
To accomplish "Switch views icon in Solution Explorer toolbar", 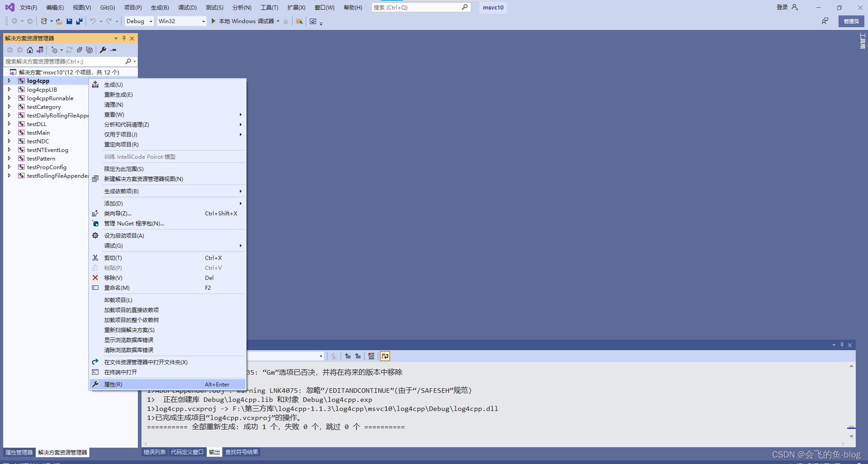I will click(x=40, y=50).
